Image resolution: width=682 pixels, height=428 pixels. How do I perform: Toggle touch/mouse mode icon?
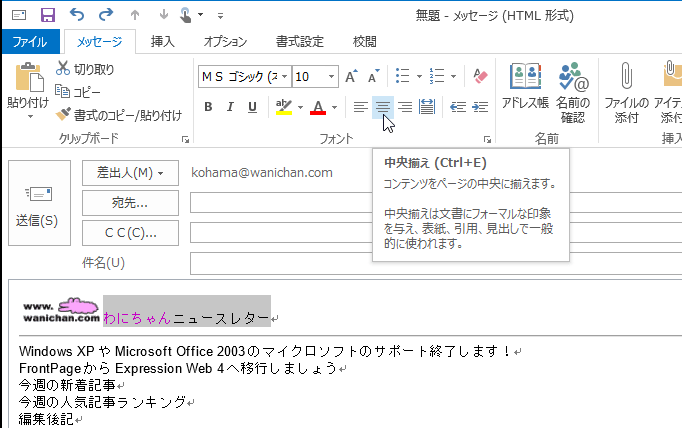(186, 15)
